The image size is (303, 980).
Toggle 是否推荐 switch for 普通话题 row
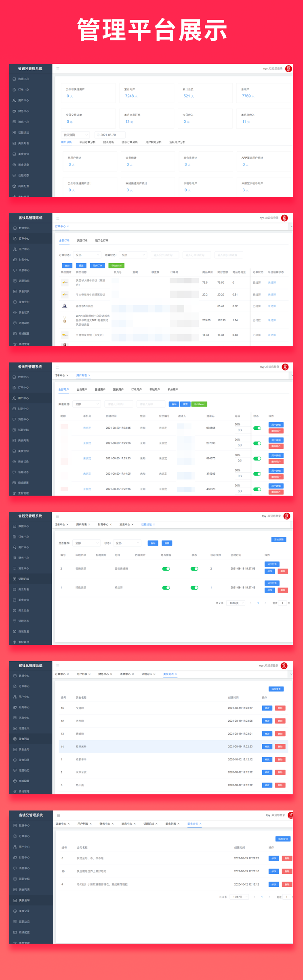click(x=166, y=569)
